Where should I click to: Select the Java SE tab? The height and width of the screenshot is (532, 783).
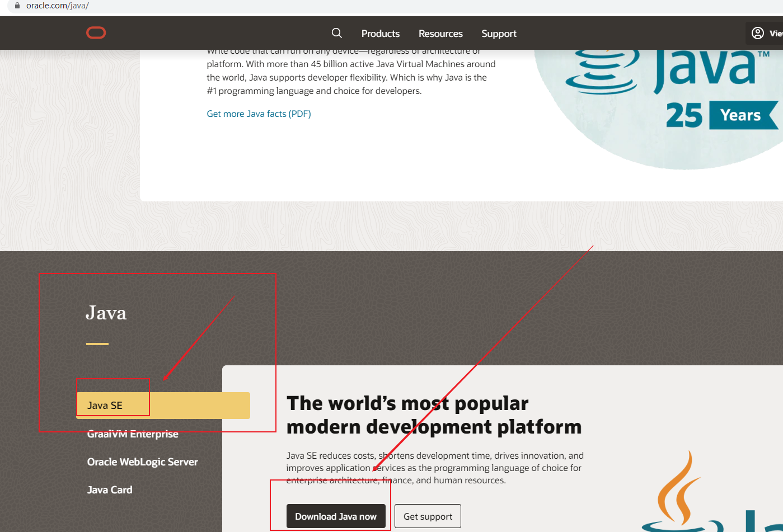pos(163,406)
